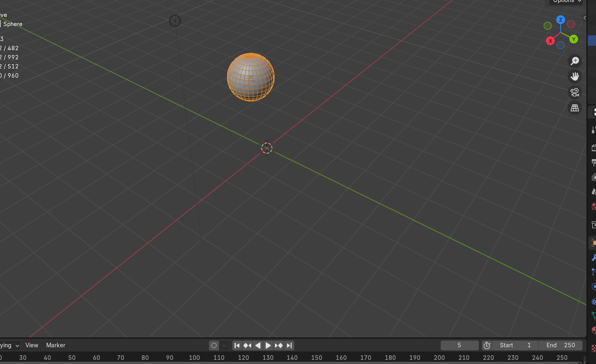The height and width of the screenshot is (364, 596).
Task: Click the faded green negative Y gizmo dot
Action: coord(548,26)
